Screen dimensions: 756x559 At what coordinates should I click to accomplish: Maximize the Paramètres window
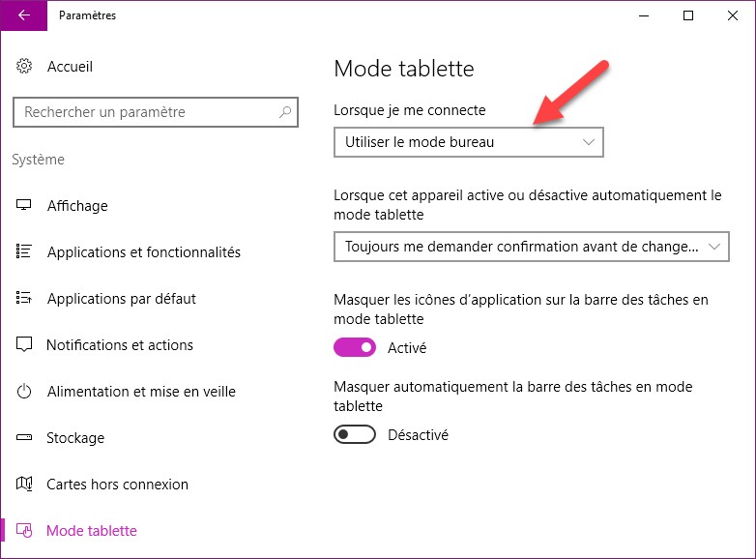click(x=687, y=15)
